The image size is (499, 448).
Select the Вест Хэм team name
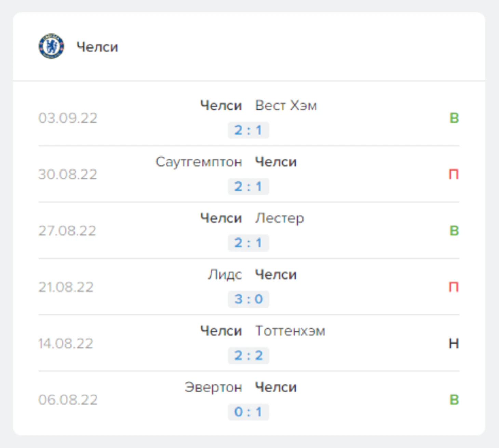coord(286,106)
